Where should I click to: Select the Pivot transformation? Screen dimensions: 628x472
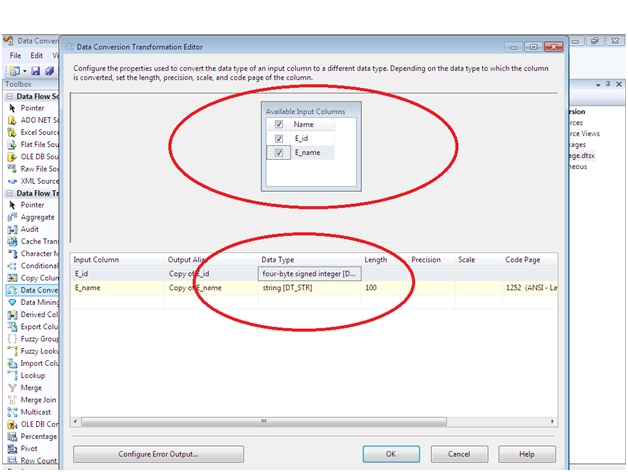30,447
